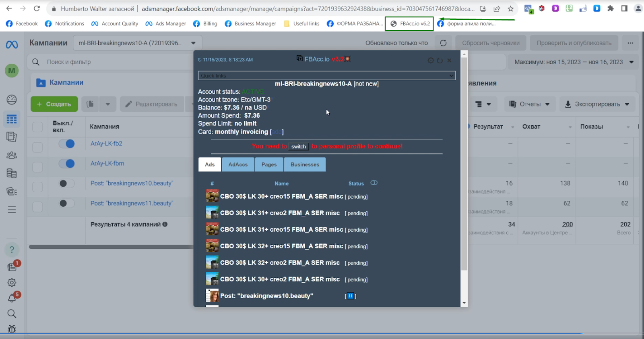The height and width of the screenshot is (339, 644).
Task: Expand the duplicate options arrow next to copy
Action: click(108, 104)
